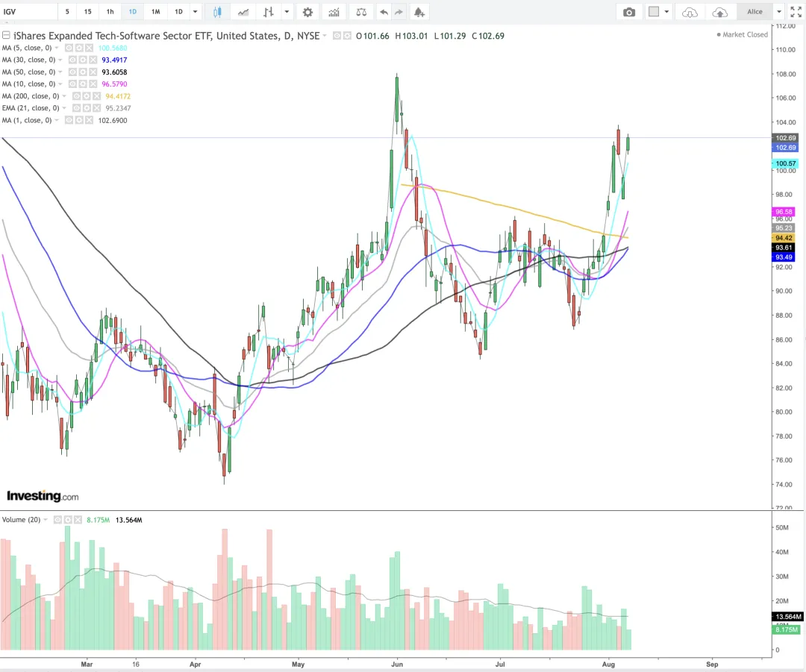
Task: Remove the MA (10, close, 0) indicator
Action: 93,84
